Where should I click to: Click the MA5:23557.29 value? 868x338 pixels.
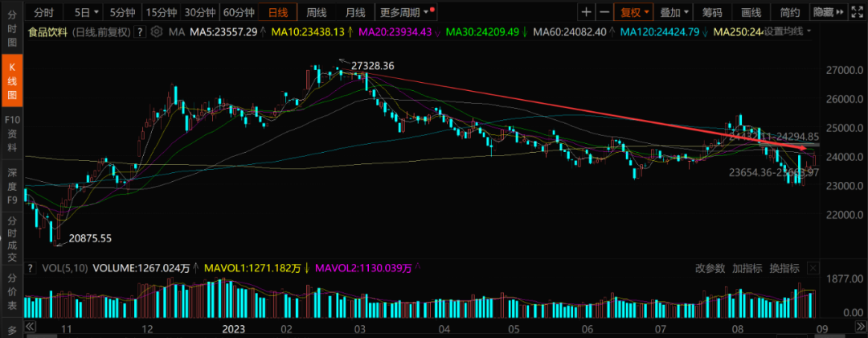point(223,32)
